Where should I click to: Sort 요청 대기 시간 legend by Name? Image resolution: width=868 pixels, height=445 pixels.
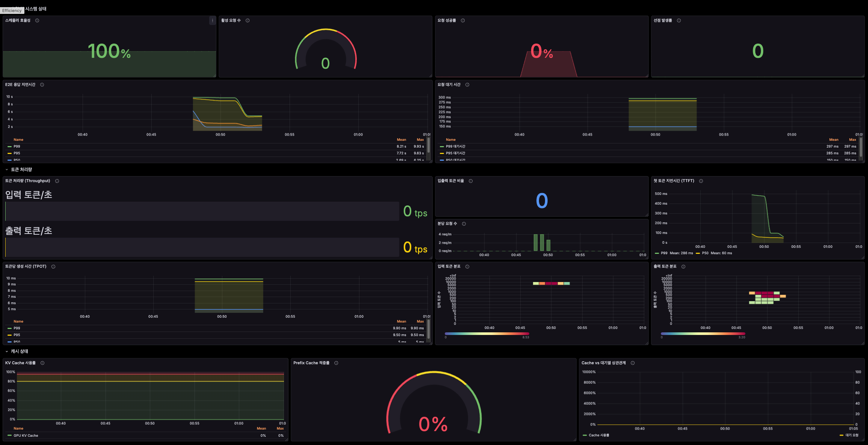pos(451,140)
